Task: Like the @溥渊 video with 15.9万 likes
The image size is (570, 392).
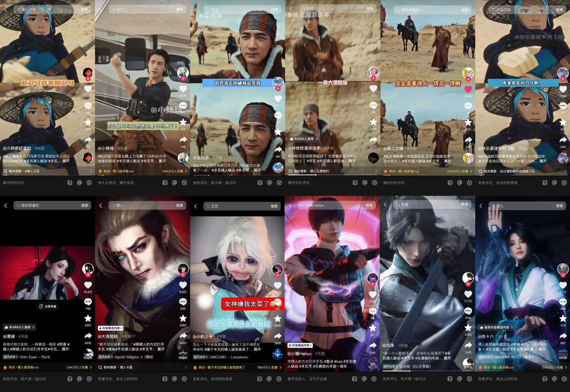Action: pos(88,285)
